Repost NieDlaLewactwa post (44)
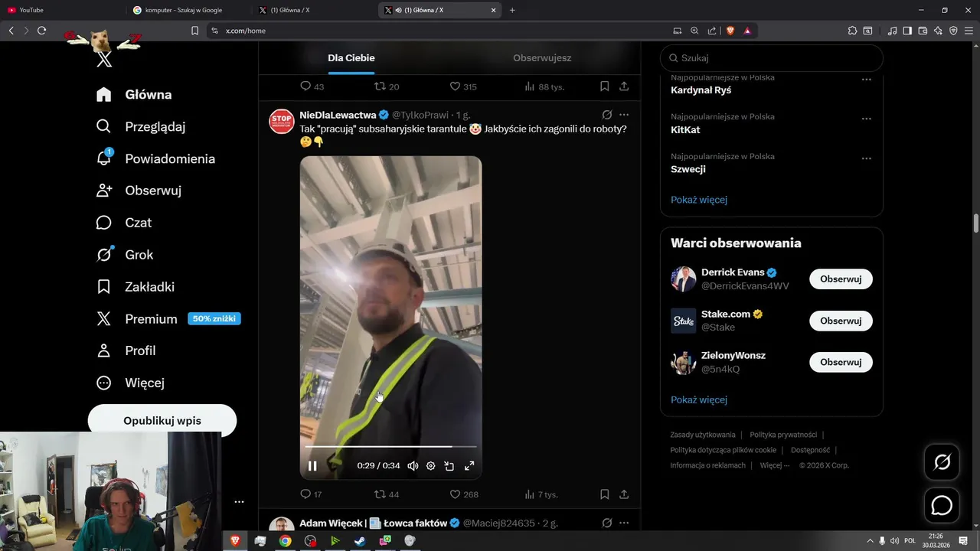This screenshot has width=980, height=551. click(387, 494)
